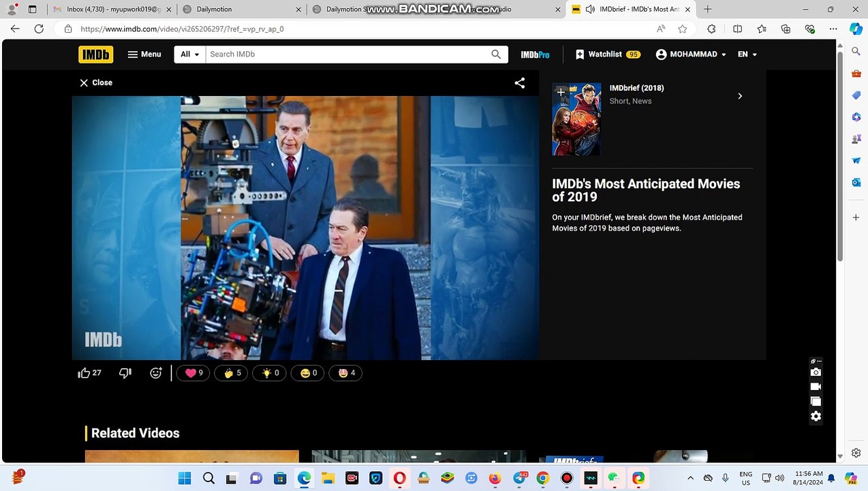Click the IMDb logo to go home

[95, 55]
